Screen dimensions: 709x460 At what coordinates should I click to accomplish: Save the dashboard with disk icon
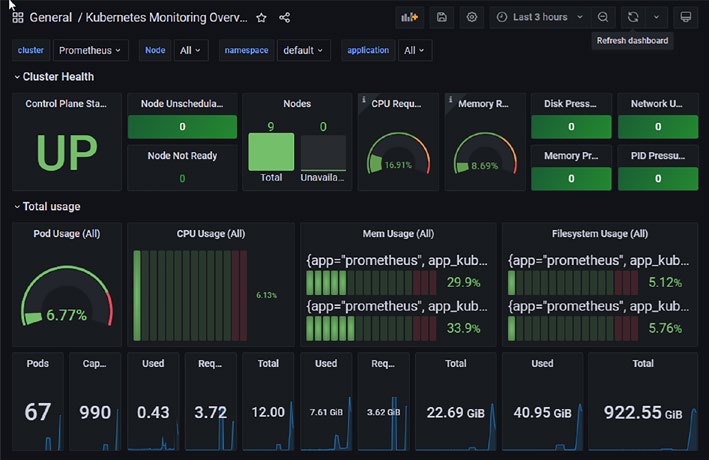(x=442, y=18)
